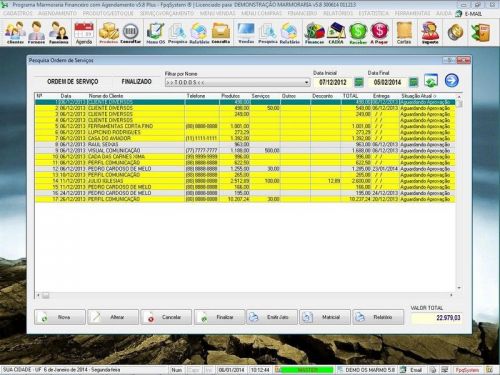
Task: Click the green refresh window icon
Action: click(x=431, y=81)
